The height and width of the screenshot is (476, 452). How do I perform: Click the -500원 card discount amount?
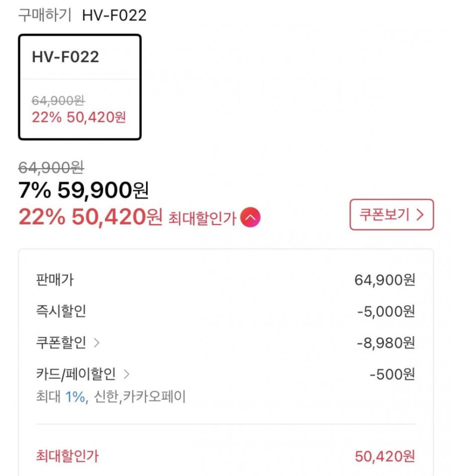(x=392, y=374)
